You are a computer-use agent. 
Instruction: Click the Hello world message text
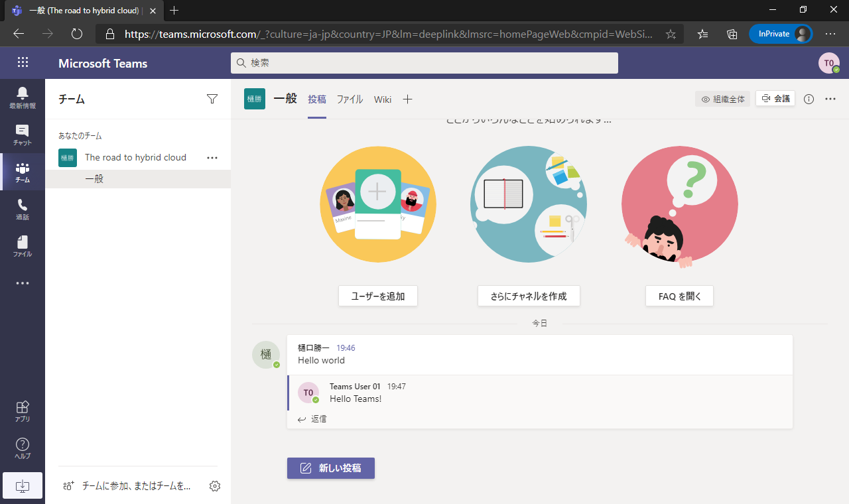tap(321, 361)
